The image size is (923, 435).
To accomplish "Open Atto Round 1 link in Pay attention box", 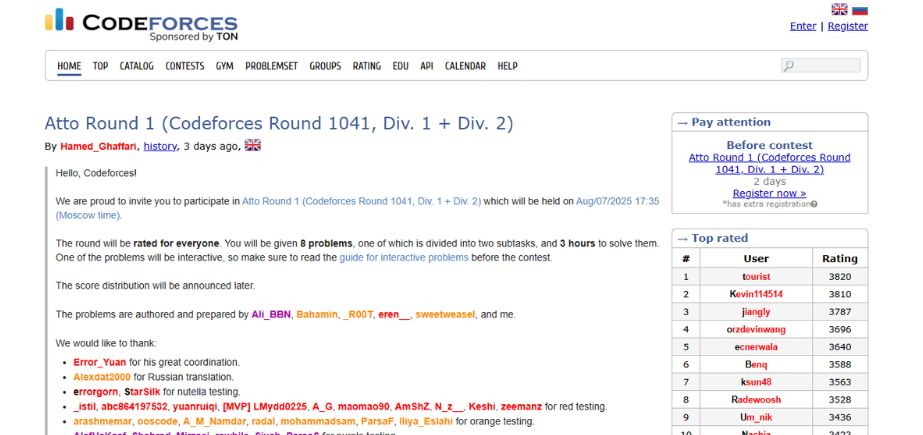I will click(x=769, y=164).
